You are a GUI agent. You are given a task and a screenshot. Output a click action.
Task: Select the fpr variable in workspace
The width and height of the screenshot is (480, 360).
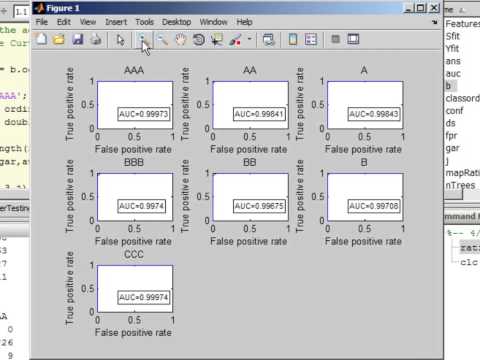coord(451,136)
